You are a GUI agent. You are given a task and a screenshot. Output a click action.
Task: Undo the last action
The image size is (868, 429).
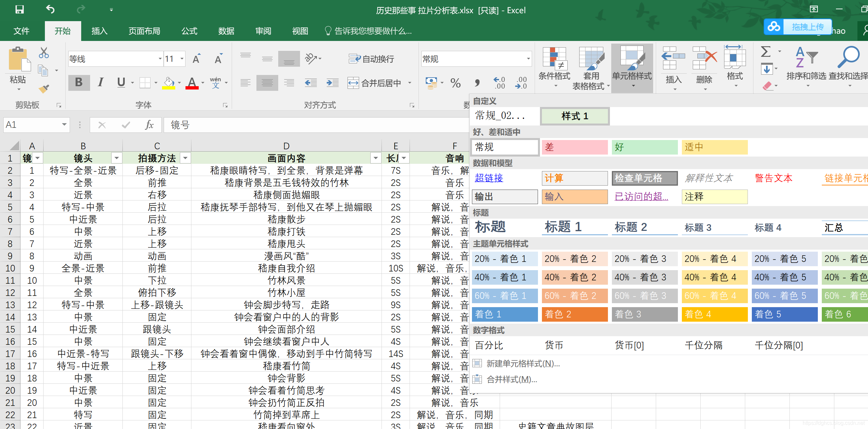[x=50, y=10]
